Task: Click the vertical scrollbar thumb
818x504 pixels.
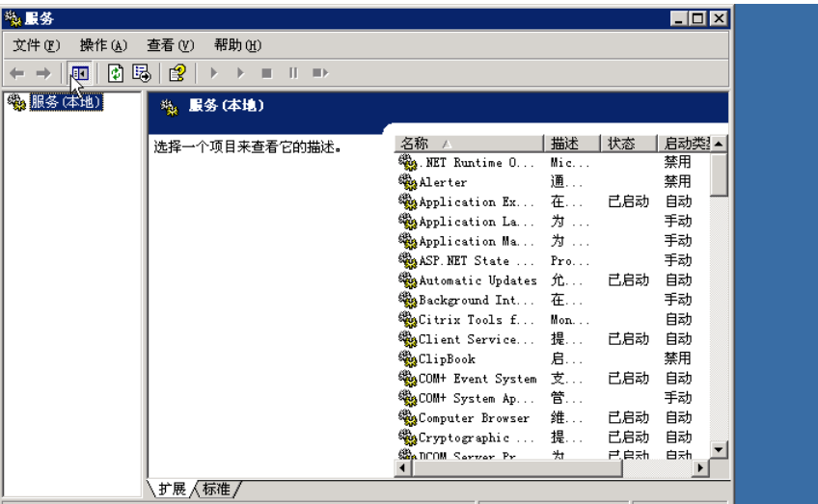Action: [719, 174]
